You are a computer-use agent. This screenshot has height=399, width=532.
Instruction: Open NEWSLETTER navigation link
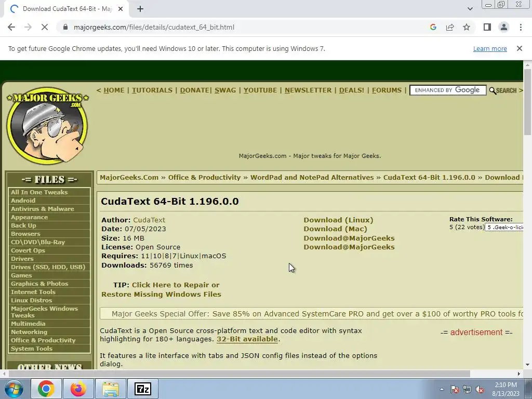coord(308,90)
